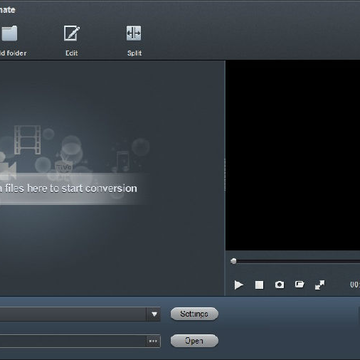
Task: Stop the preview playback
Action: (259, 285)
